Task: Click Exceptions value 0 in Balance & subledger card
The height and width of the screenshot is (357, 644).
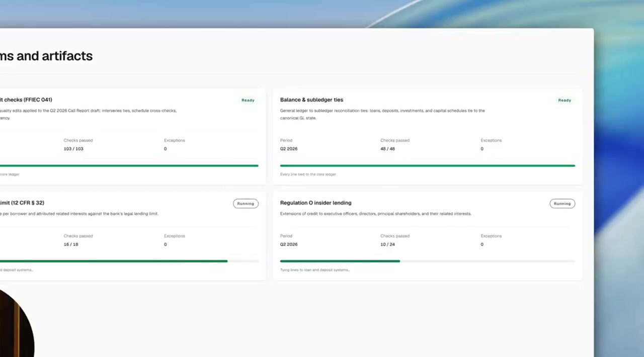Action: (x=482, y=149)
